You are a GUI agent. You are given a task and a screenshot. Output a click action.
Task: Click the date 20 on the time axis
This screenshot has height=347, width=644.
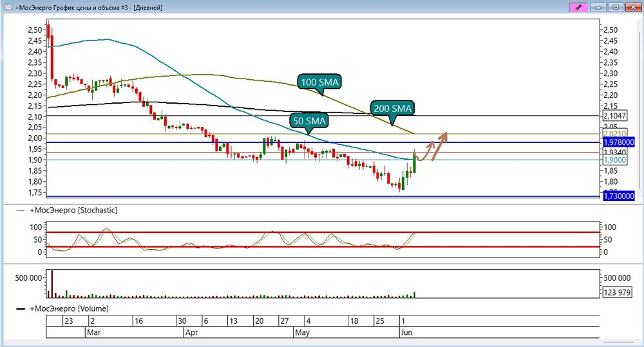tap(259, 321)
